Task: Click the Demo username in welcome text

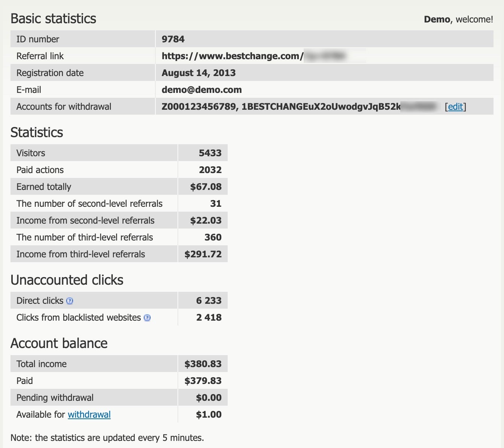Action: 437,19
